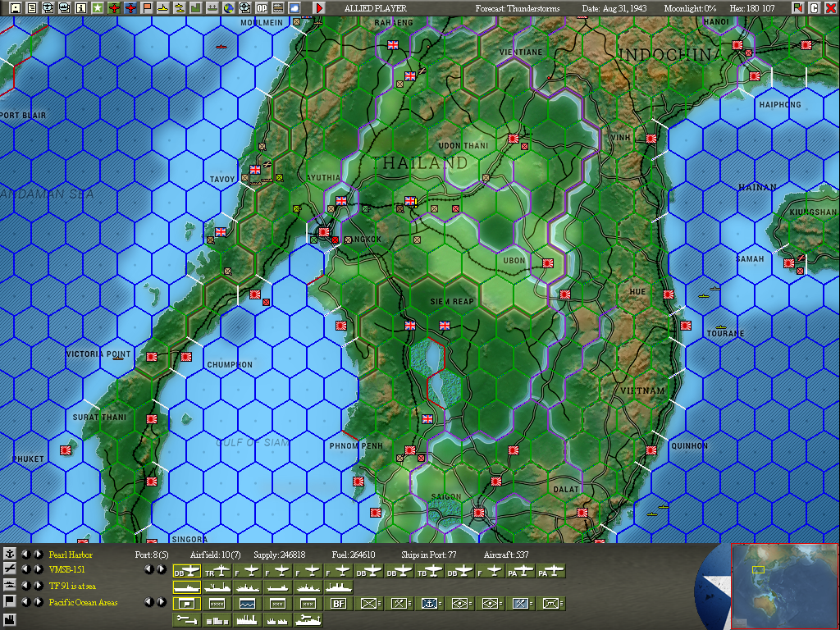Open the Pacific Ocean Areas HQ link

(x=83, y=602)
